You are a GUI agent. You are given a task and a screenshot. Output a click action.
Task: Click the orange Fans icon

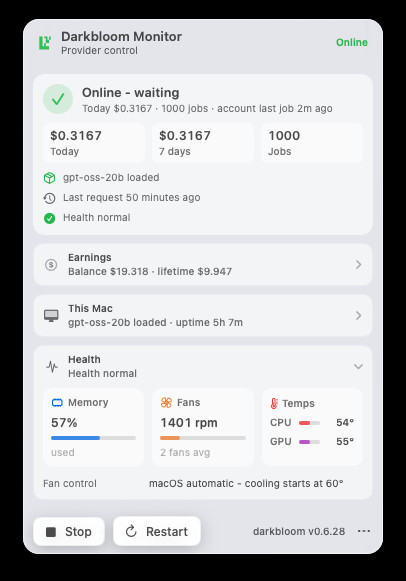pyautogui.click(x=166, y=402)
